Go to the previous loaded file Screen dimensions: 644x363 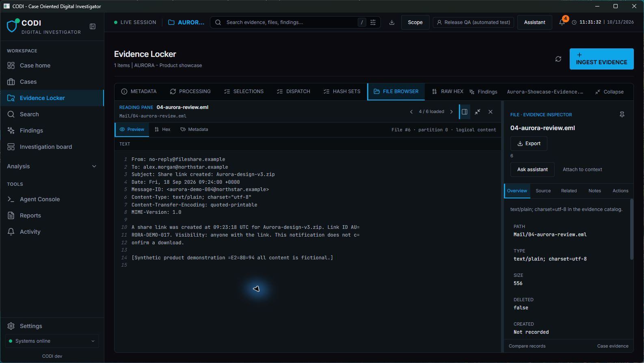pos(411,112)
